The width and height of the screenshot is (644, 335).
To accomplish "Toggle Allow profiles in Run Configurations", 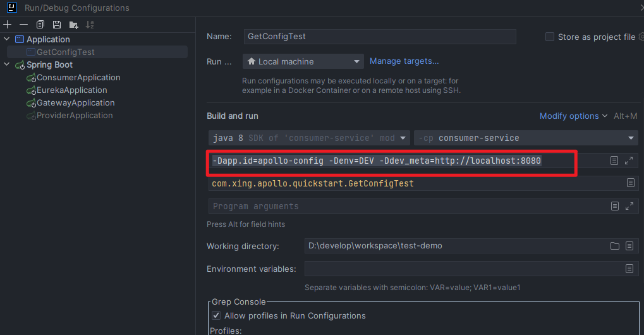I will [x=216, y=315].
